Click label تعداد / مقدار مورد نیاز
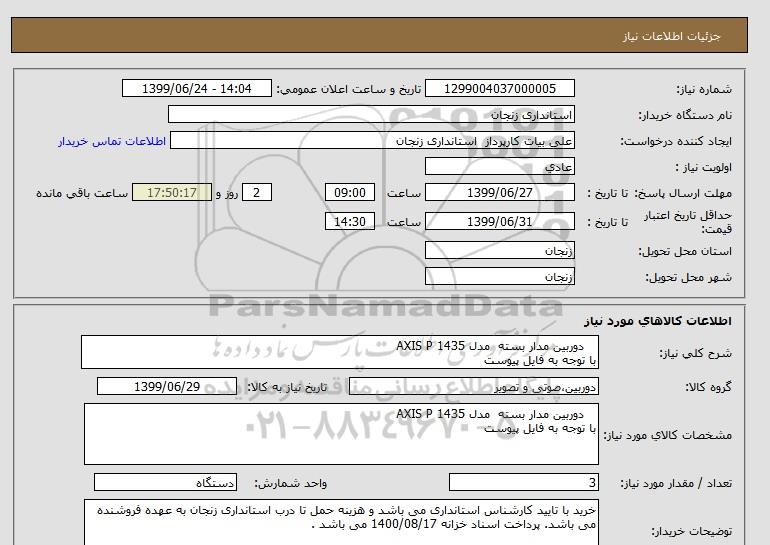Image resolution: width=770 pixels, height=545 pixels. (x=676, y=483)
